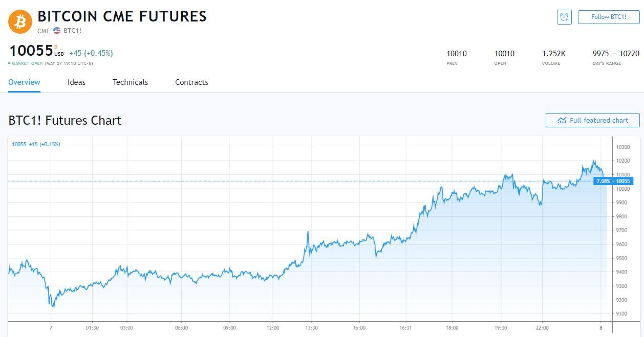Select the Technicals tab

[130, 82]
